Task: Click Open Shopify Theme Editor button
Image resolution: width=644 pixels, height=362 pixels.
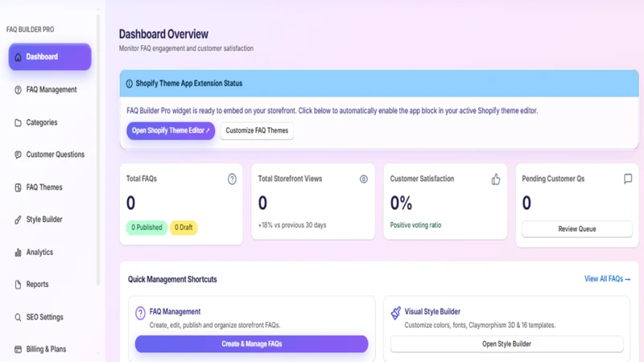Action: 171,130
